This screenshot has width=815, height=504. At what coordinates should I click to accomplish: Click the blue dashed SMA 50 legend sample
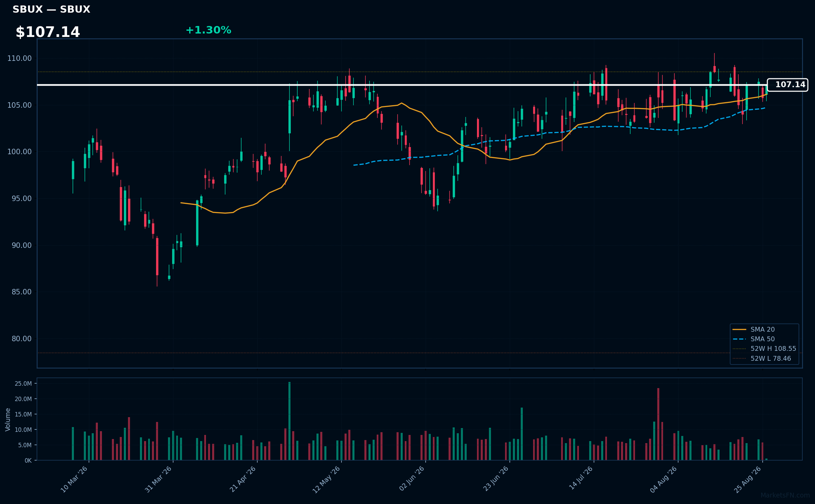(739, 339)
